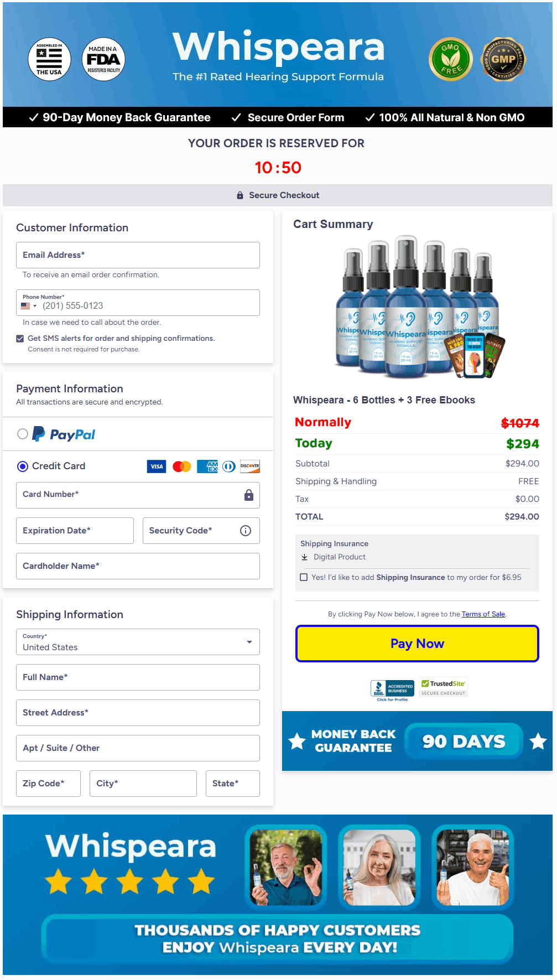Click the Expiration Date field
Screen dimensions: 557x980
pos(75,531)
